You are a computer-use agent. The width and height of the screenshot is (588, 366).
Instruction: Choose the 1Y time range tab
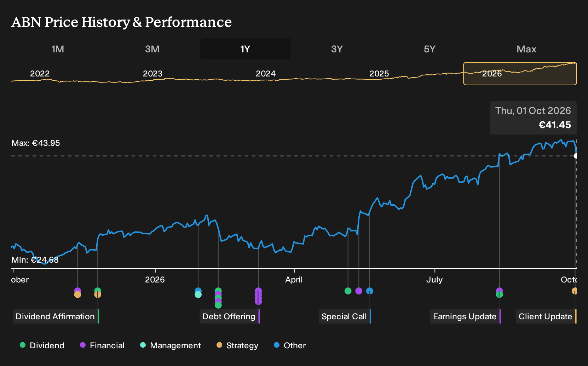(245, 49)
